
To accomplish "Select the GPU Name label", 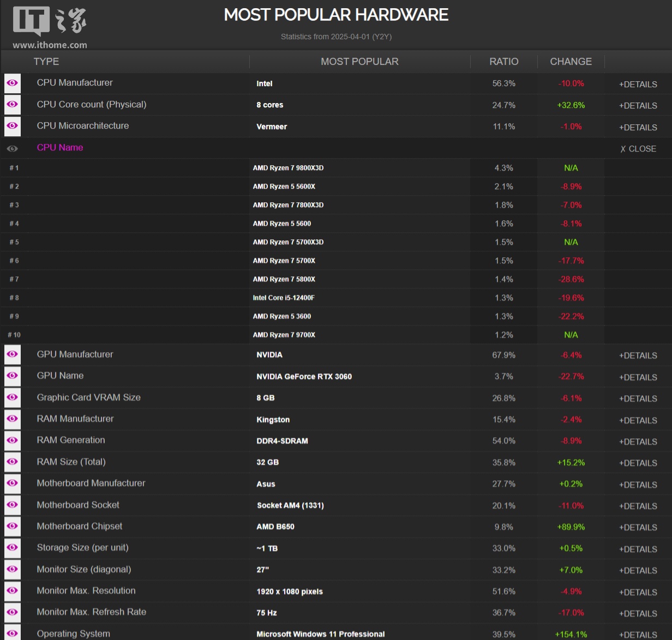I will click(60, 376).
